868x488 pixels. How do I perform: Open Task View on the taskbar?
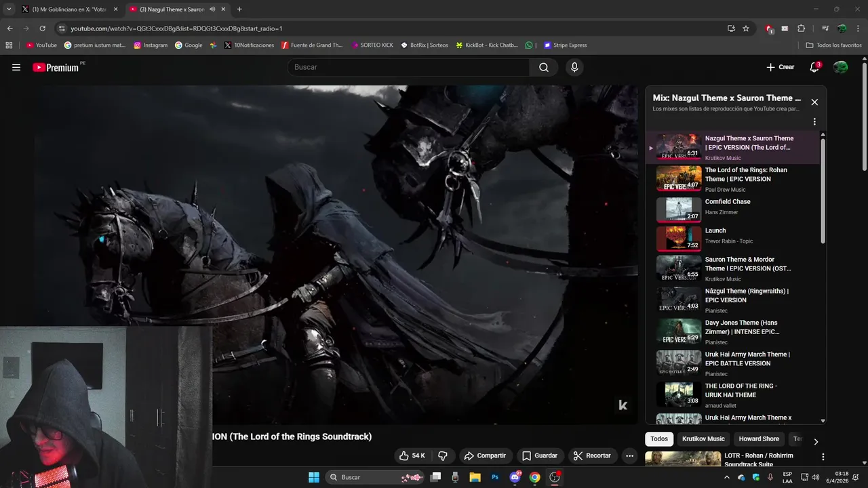click(x=435, y=477)
